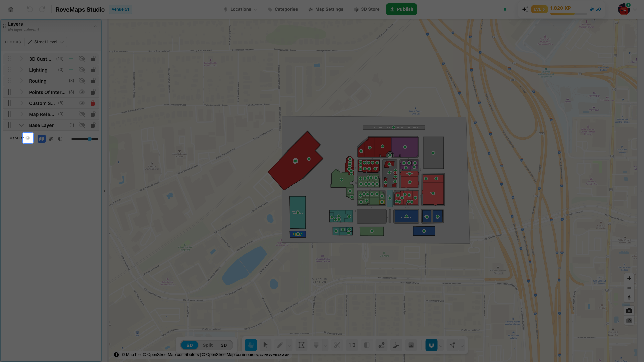Viewport: 644px width, 362px height.
Task: Click the satellite icon in MapTiler row
Action: pos(51,139)
